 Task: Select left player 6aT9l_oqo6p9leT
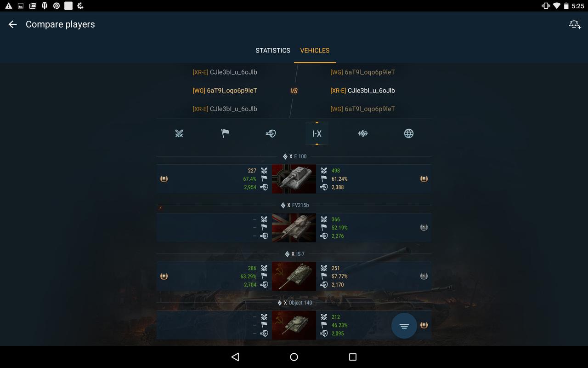pos(225,91)
